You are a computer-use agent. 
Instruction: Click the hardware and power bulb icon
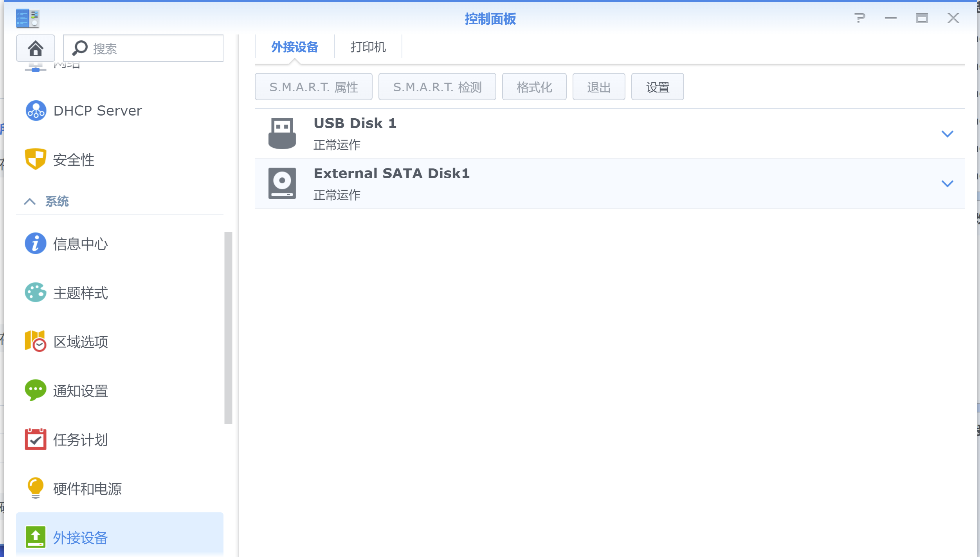click(36, 488)
